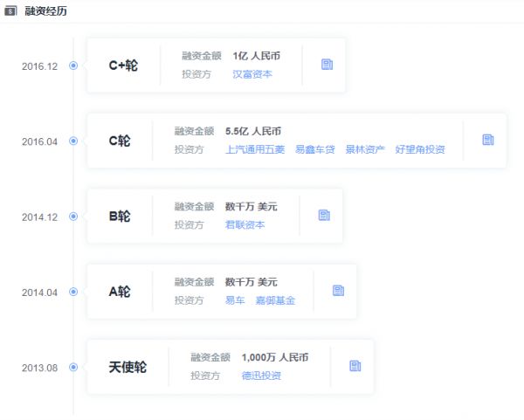
Task: Select the 2014.04 timeline marker dot
Action: coord(73,292)
